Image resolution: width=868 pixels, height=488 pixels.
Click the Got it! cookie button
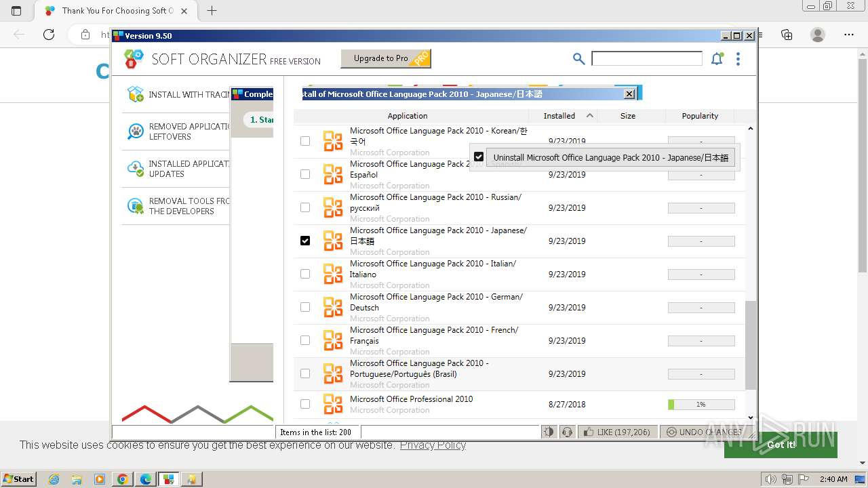click(781, 445)
